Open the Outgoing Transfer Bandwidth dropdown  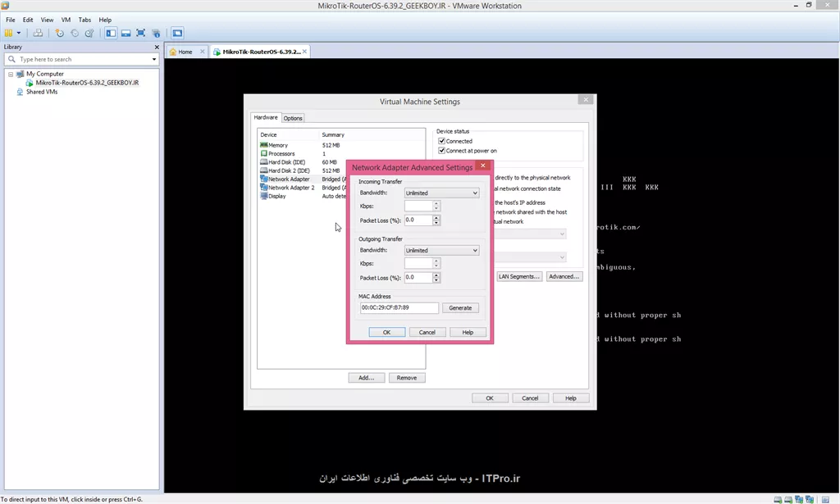click(x=441, y=251)
